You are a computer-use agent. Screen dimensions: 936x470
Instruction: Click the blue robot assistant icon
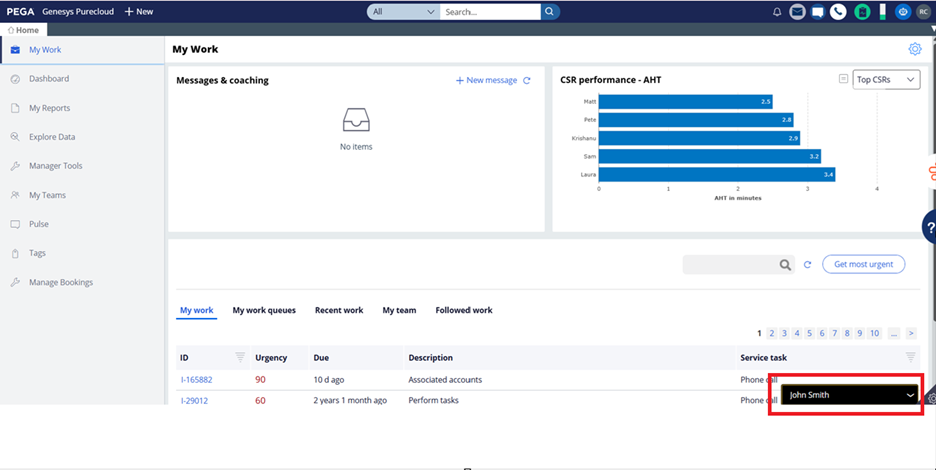point(903,11)
